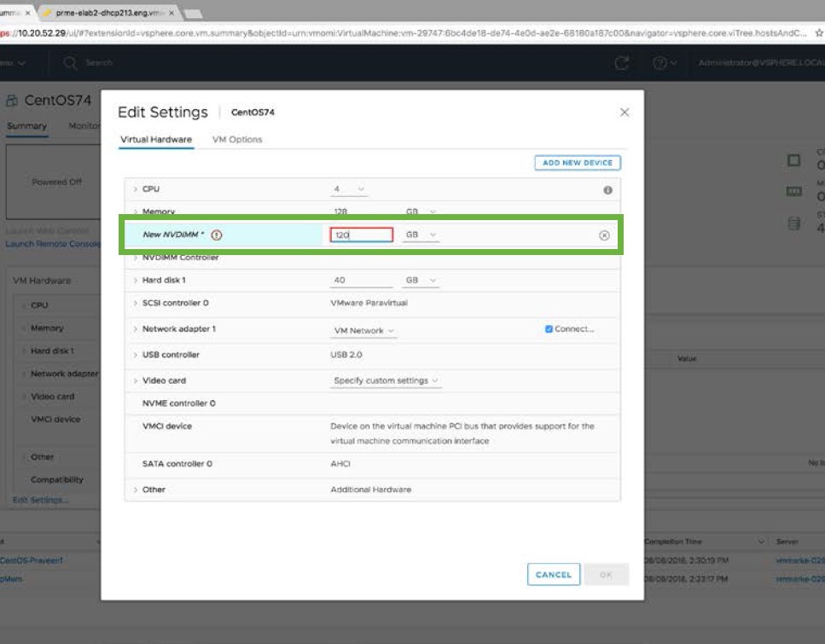Switch to the VM Options tab
Image resolution: width=825 pixels, height=644 pixels.
coord(237,139)
